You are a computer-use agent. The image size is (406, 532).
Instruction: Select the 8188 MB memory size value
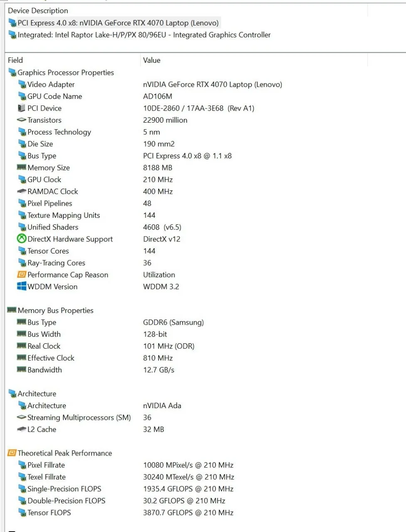157,167
